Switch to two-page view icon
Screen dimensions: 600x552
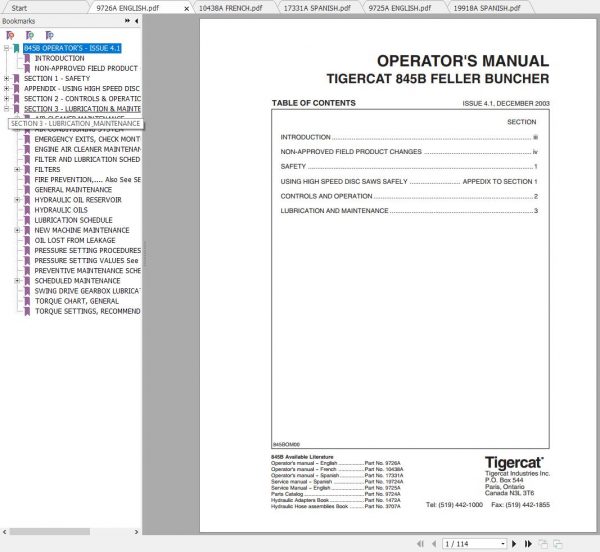[558, 544]
